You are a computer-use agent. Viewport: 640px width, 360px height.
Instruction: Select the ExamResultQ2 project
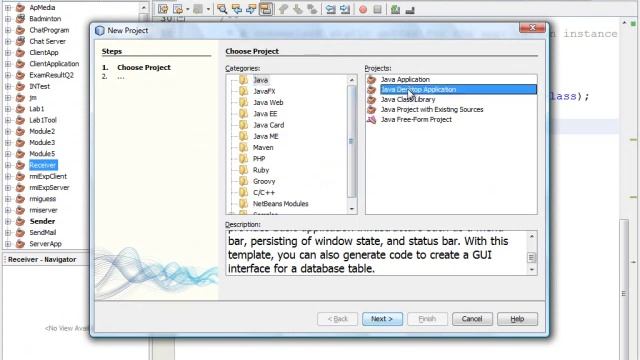pyautogui.click(x=51, y=75)
